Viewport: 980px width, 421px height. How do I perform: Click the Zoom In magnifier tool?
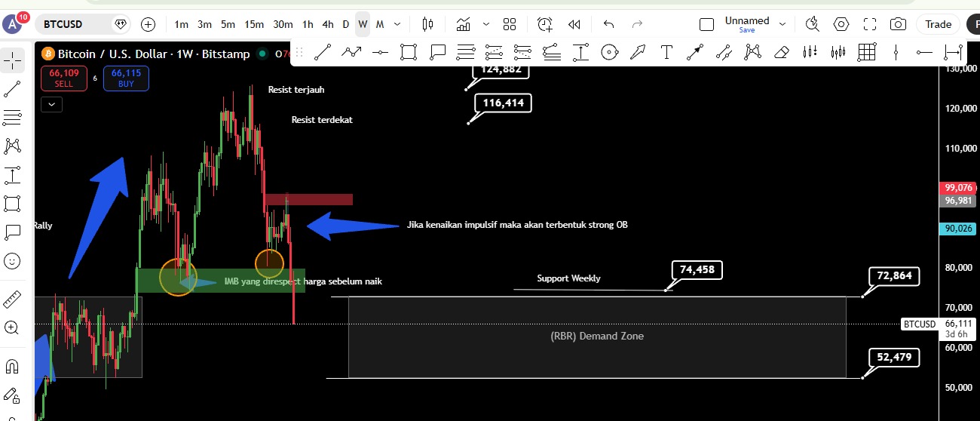(x=12, y=328)
